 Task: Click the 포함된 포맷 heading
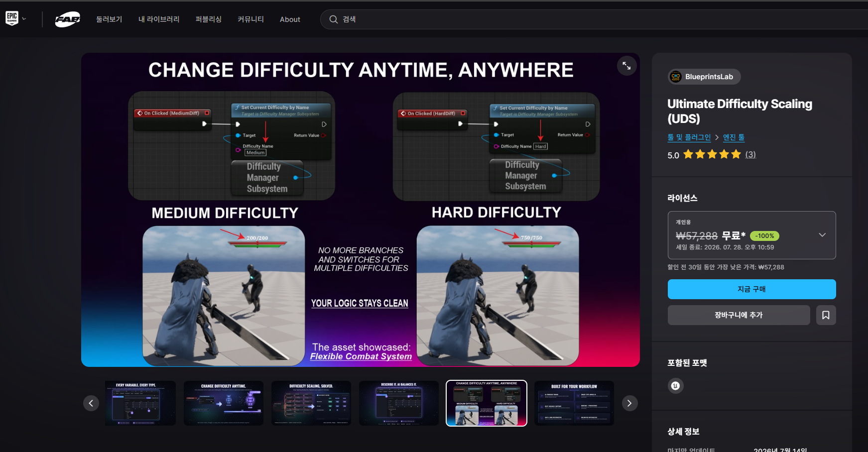coord(687,363)
